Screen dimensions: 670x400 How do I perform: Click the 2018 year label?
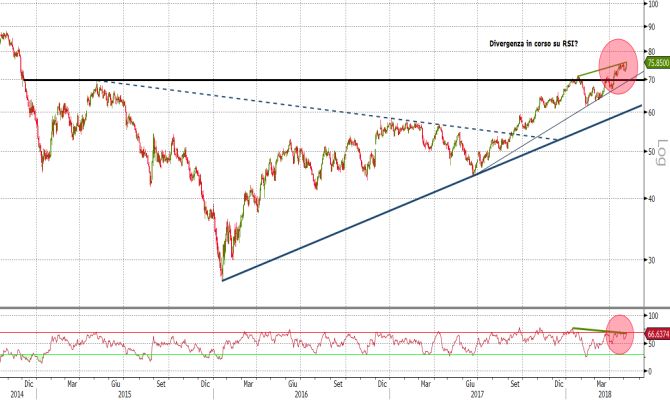click(x=604, y=394)
